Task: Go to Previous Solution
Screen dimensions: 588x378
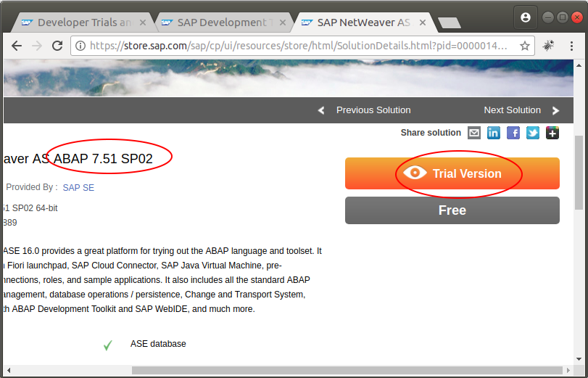Action: pos(373,110)
